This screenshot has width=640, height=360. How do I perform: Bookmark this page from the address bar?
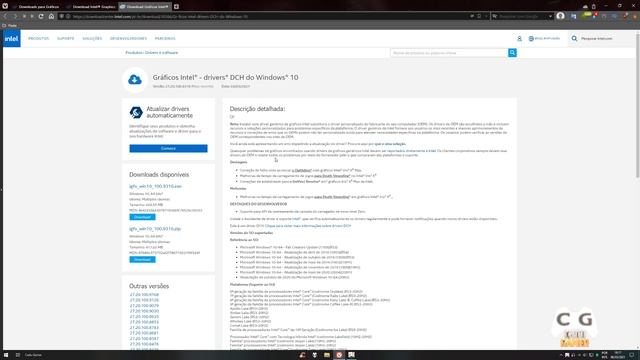[479, 16]
